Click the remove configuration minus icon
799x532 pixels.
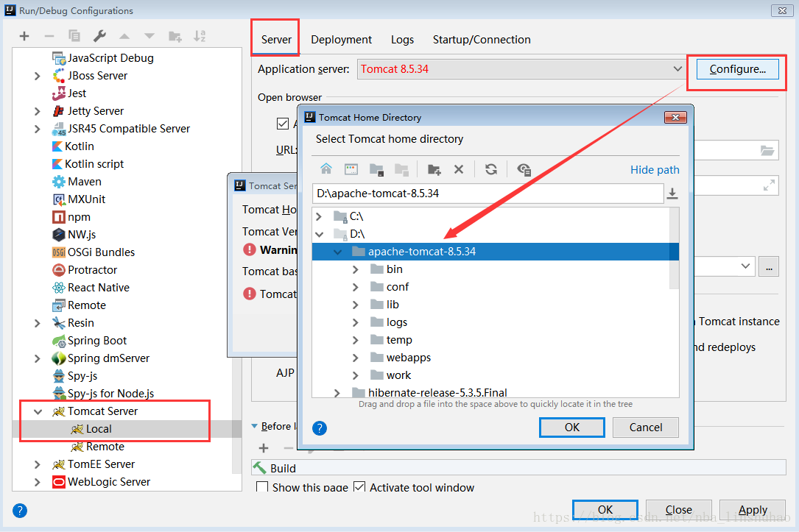(x=49, y=36)
